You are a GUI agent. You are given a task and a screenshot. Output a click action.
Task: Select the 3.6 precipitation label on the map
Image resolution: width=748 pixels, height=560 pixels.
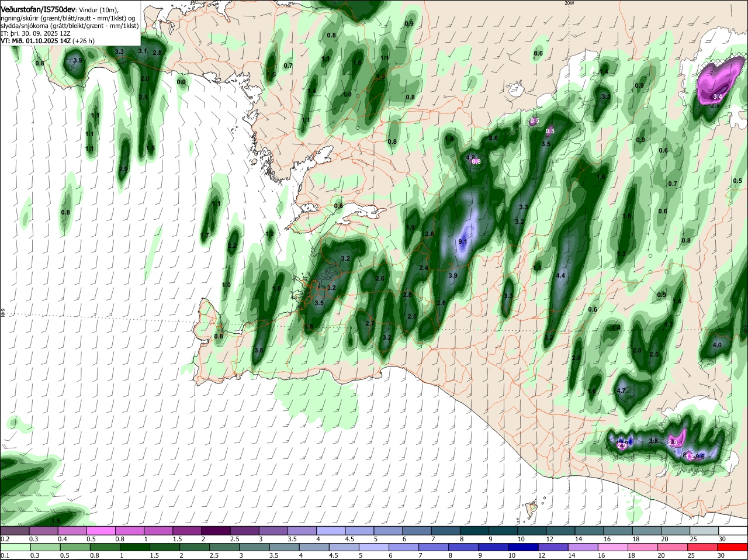coord(259,350)
